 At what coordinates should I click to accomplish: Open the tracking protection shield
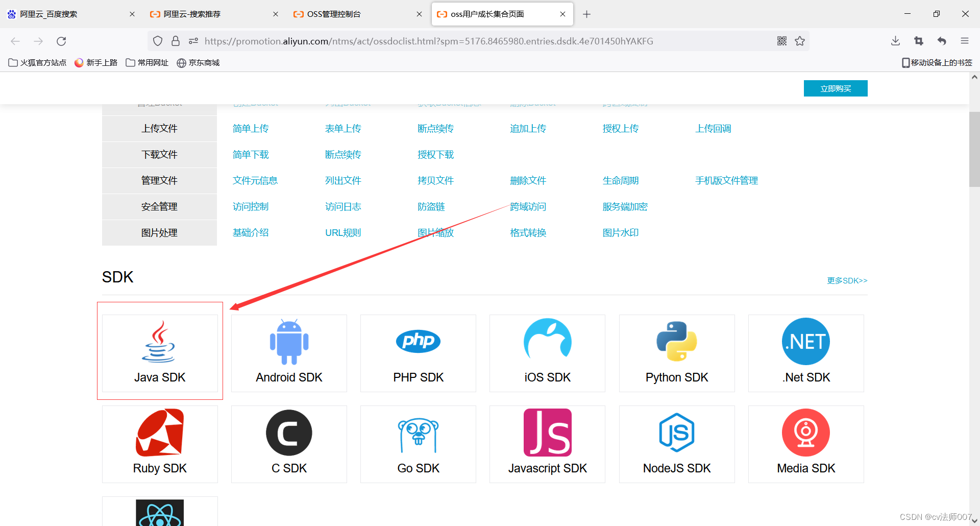(158, 41)
